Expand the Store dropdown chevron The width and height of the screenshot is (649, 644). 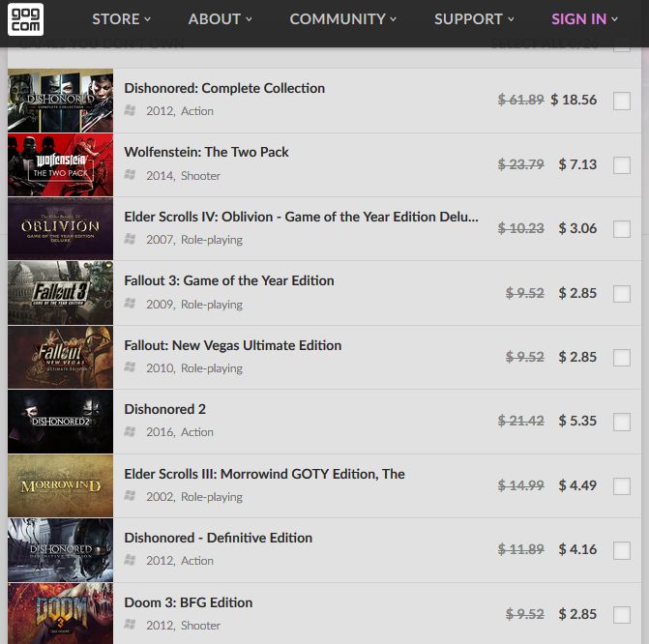pyautogui.click(x=147, y=19)
